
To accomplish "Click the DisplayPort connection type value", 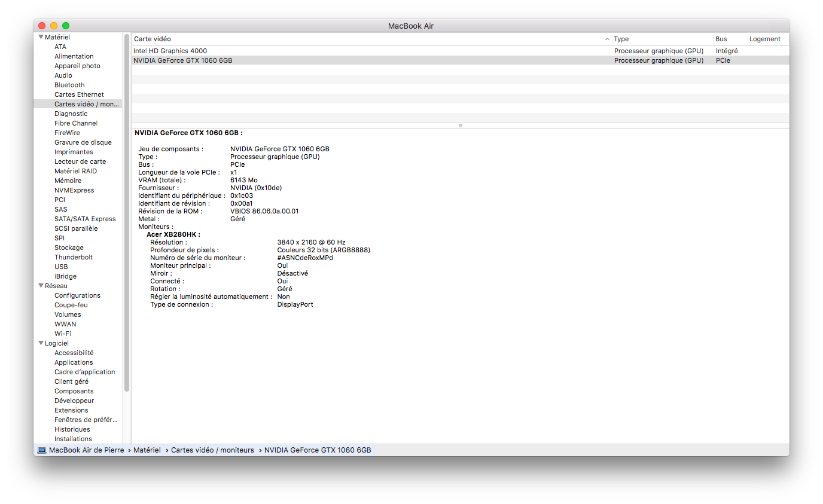I will [x=295, y=304].
